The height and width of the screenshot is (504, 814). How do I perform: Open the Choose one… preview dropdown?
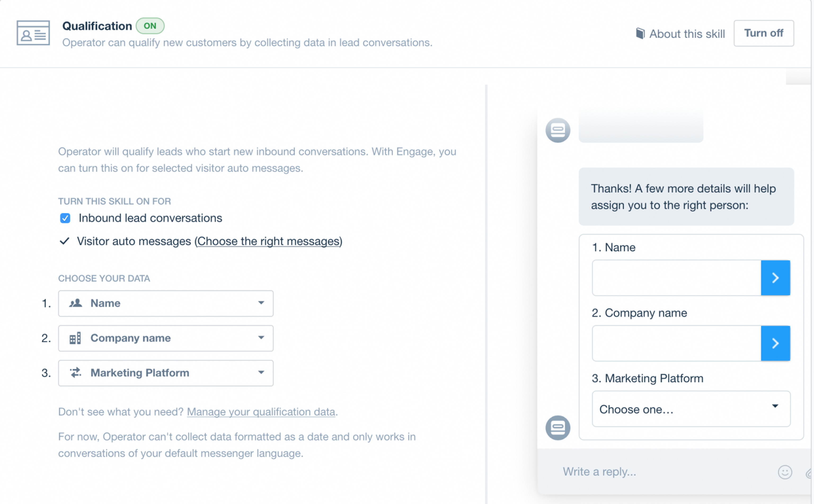(691, 409)
